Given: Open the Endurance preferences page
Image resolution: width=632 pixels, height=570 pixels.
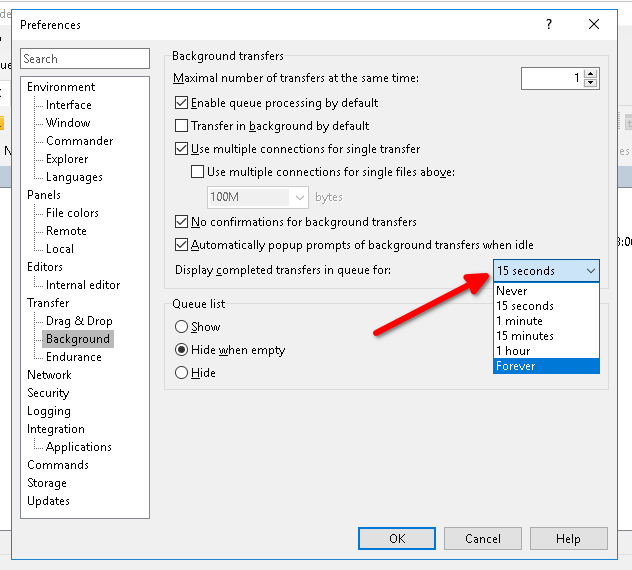Looking at the screenshot, I should [x=73, y=357].
